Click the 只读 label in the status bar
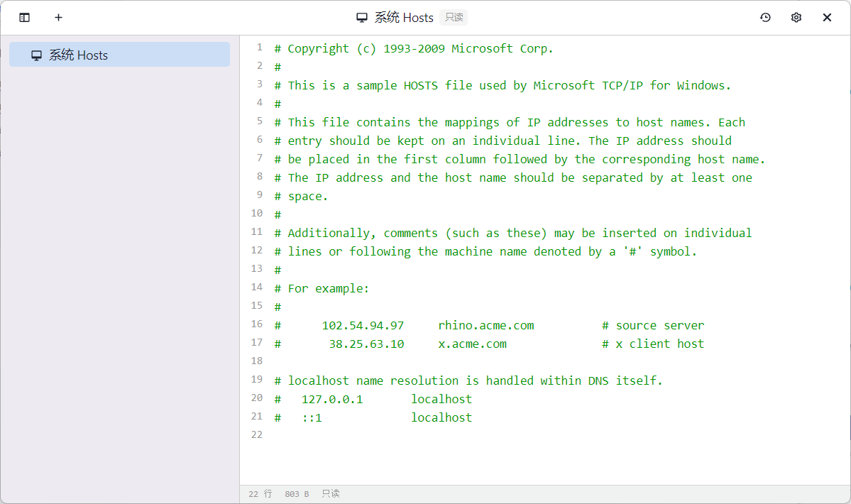851x504 pixels. [x=331, y=493]
